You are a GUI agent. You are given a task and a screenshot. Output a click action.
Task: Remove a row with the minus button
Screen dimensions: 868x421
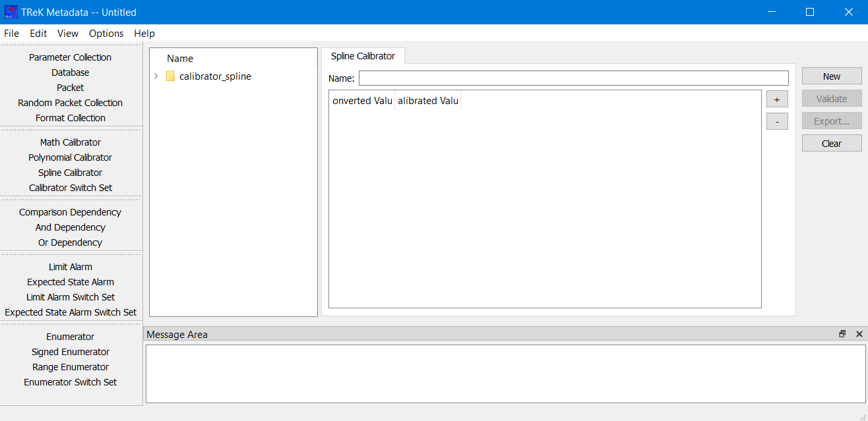coord(777,121)
